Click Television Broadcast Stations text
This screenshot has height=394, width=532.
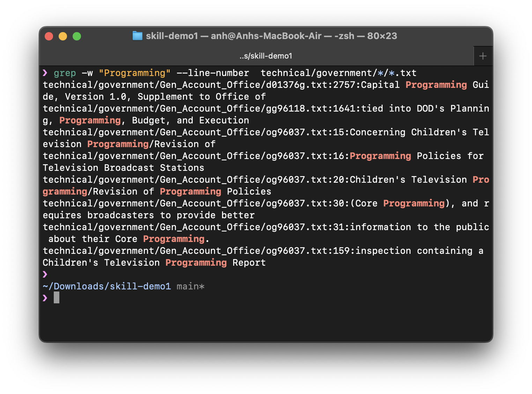(x=124, y=168)
